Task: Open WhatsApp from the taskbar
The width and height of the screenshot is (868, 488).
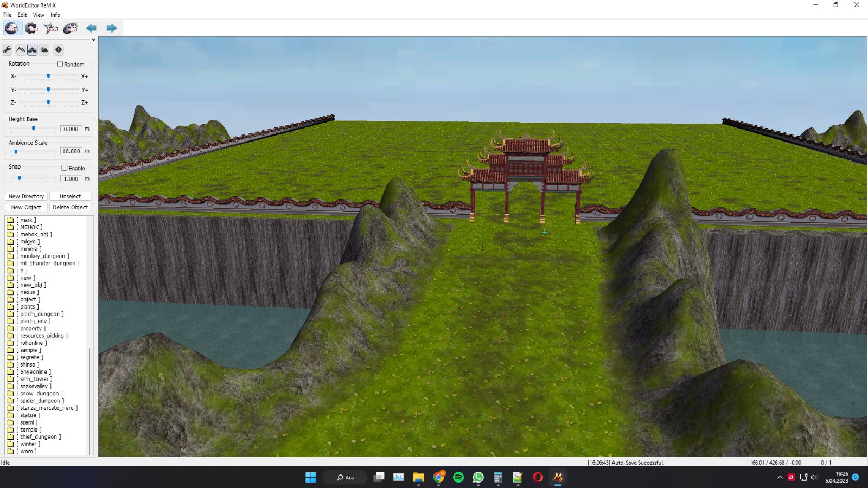Action: [478, 477]
